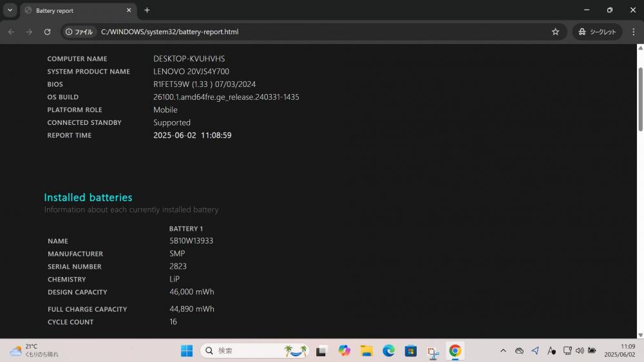This screenshot has width=644, height=362.
Task: Open the weather widget showing 21°C
Action: click(34, 350)
